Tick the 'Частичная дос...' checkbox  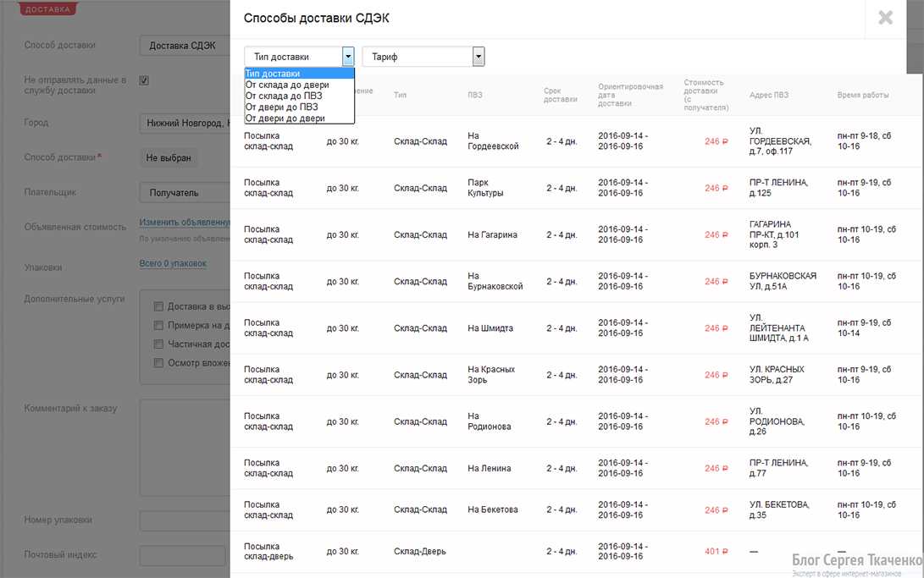point(158,344)
